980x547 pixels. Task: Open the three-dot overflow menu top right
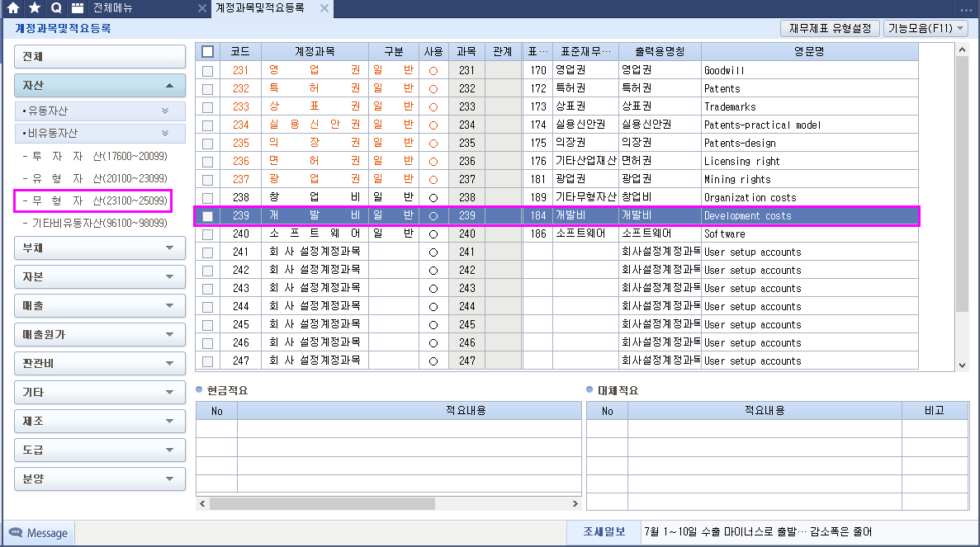click(966, 8)
